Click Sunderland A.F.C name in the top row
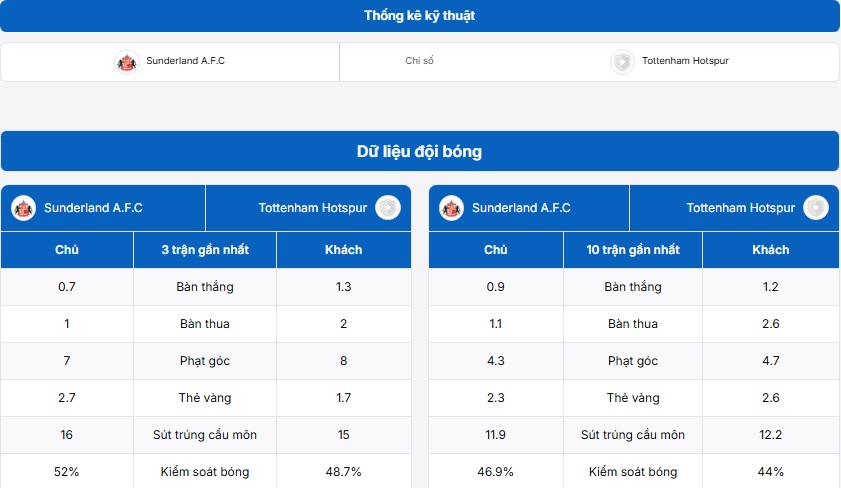The height and width of the screenshot is (488, 841). click(x=186, y=61)
